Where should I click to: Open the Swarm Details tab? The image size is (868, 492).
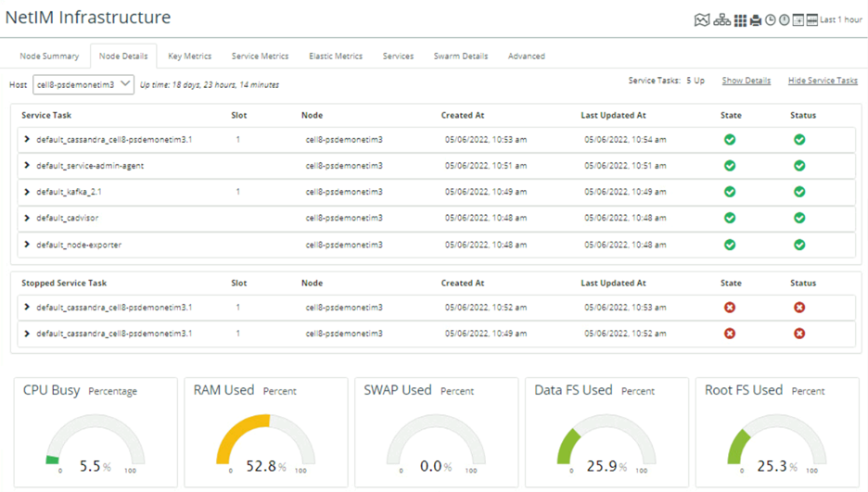[x=461, y=56]
